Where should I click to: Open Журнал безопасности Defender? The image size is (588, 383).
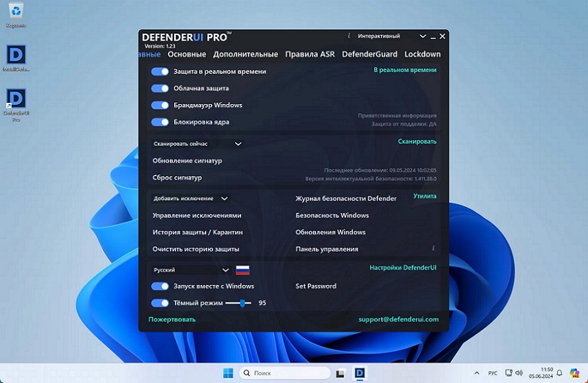(x=346, y=199)
